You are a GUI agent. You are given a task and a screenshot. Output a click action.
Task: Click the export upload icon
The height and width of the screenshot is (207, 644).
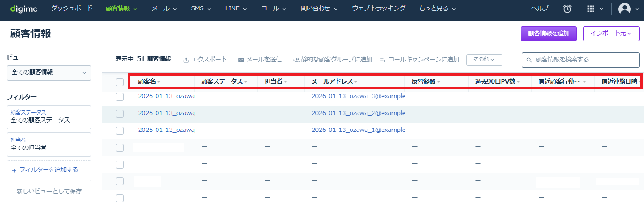coord(186,60)
